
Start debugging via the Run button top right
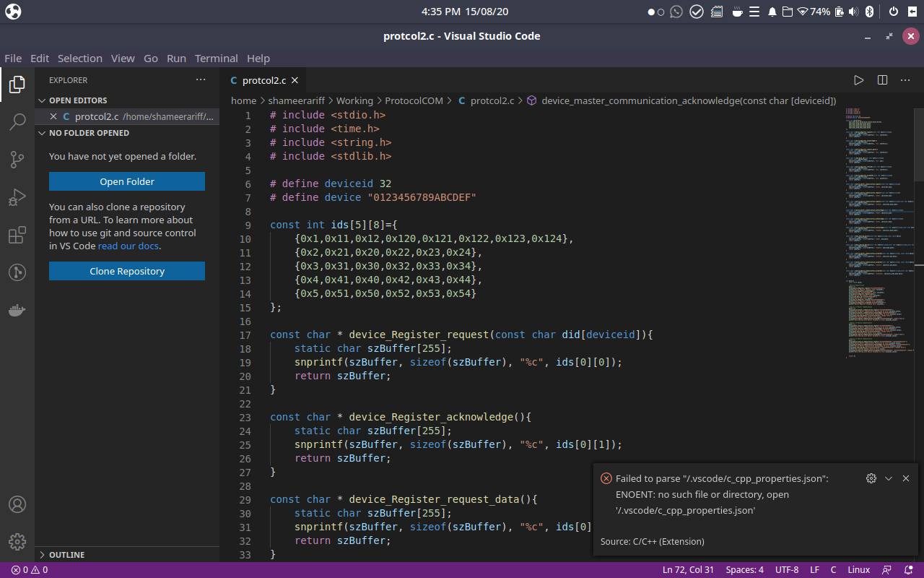click(x=858, y=80)
